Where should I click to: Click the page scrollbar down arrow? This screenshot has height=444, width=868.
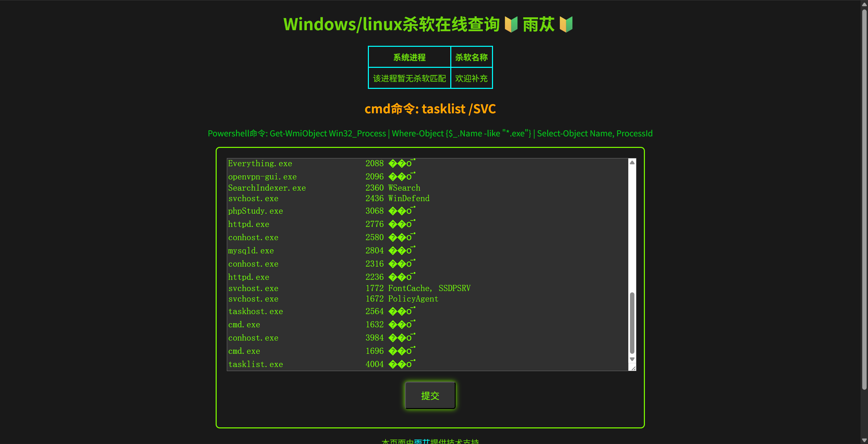click(864, 440)
